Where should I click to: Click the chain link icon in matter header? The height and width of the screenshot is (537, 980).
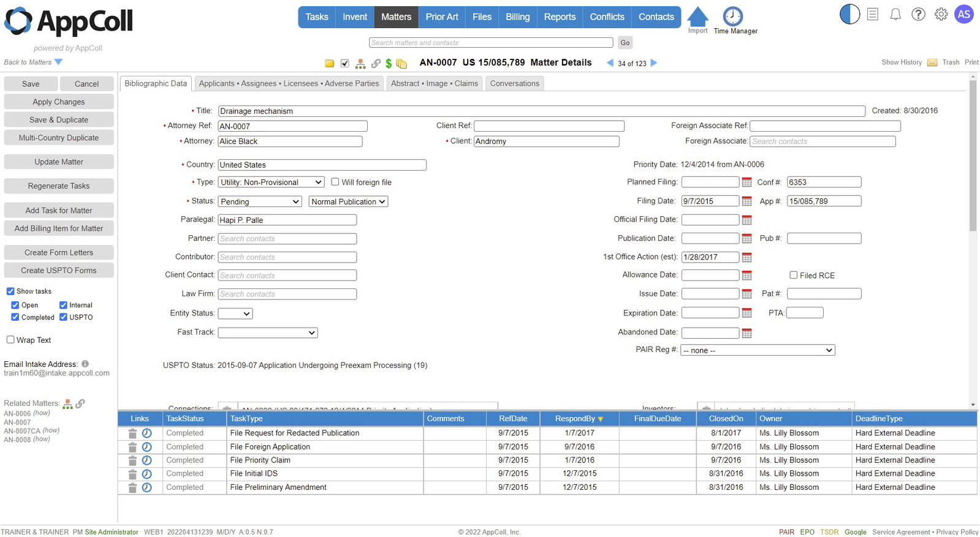(x=376, y=63)
